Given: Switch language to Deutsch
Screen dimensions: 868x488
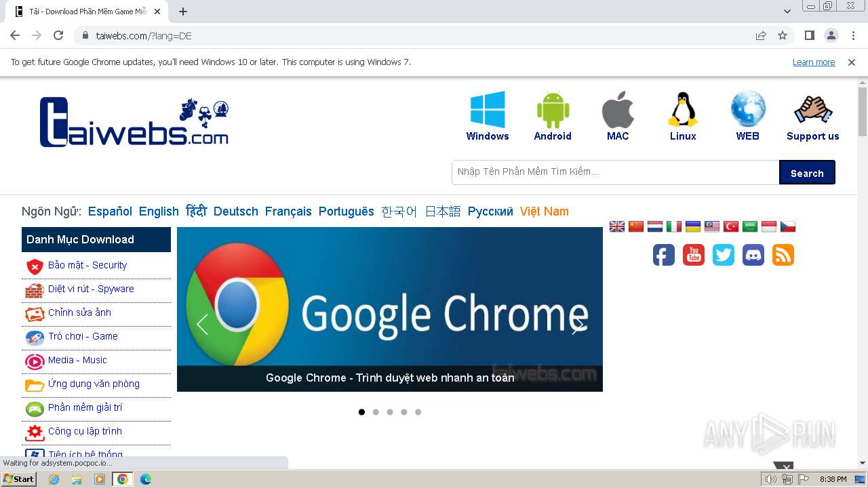Looking at the screenshot, I should [x=236, y=211].
